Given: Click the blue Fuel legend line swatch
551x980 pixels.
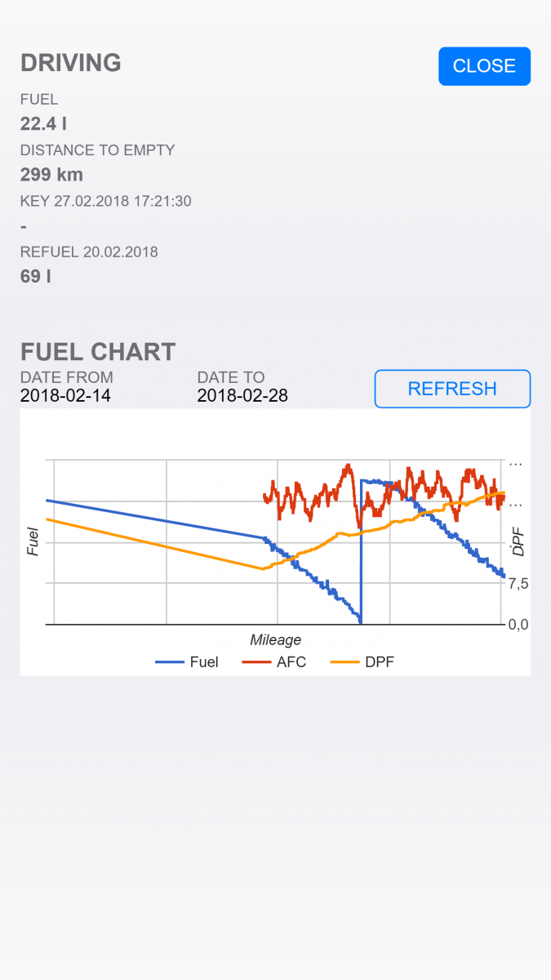Looking at the screenshot, I should click(169, 662).
